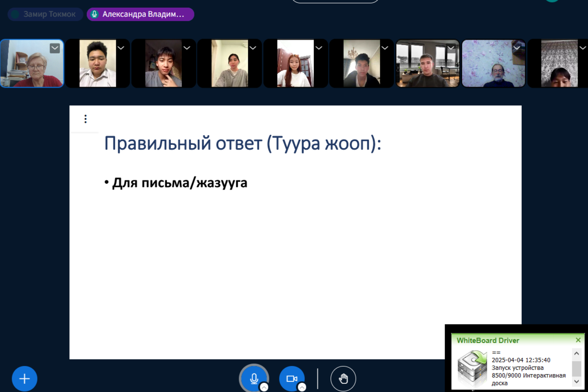Click microphone icon in Александра Владим… indicator
This screenshot has height=392, width=588.
(95, 14)
